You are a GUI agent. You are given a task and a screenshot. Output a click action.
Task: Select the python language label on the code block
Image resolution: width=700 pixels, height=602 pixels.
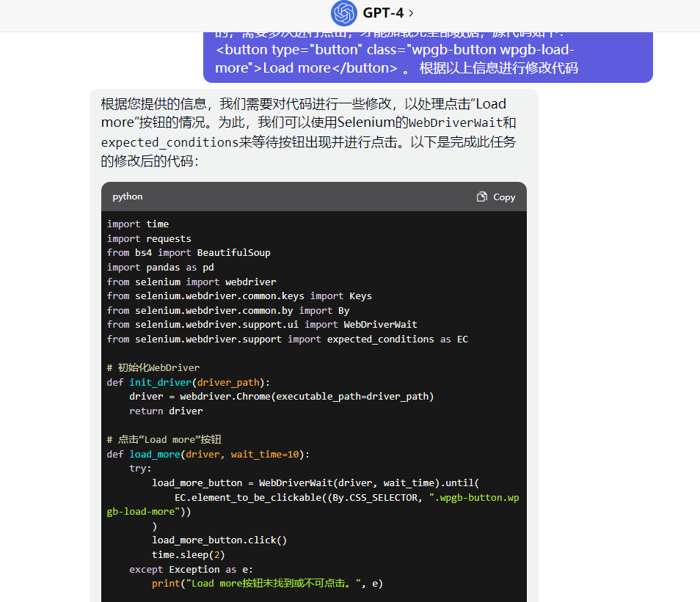point(127,197)
